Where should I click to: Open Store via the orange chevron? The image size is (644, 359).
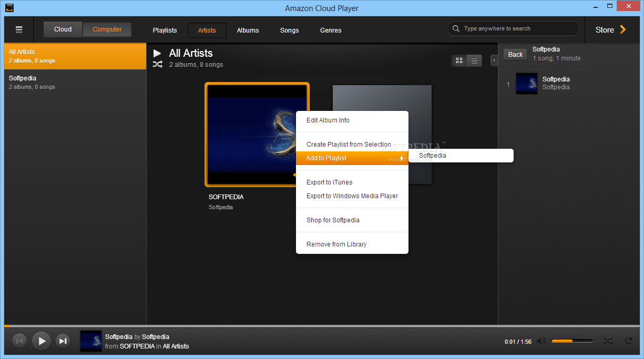[x=623, y=29]
